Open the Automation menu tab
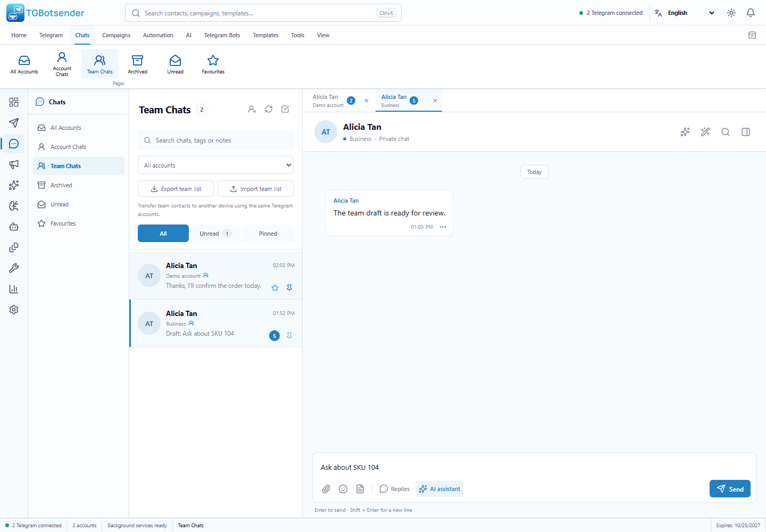This screenshot has height=532, width=766. click(x=158, y=35)
